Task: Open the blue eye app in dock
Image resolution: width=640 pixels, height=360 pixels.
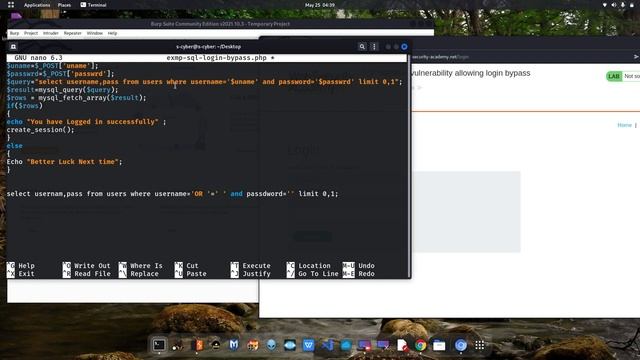Action: (x=290, y=345)
